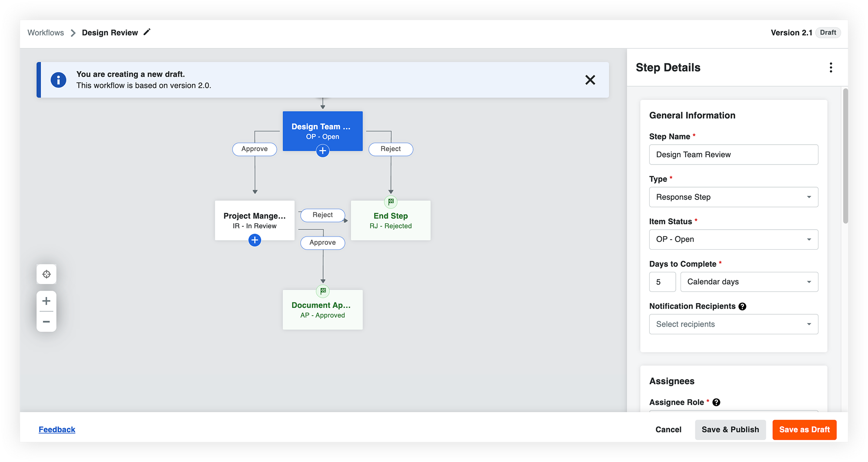This screenshot has height=462, width=868.
Task: Open the Item Status dropdown
Action: [x=809, y=239]
